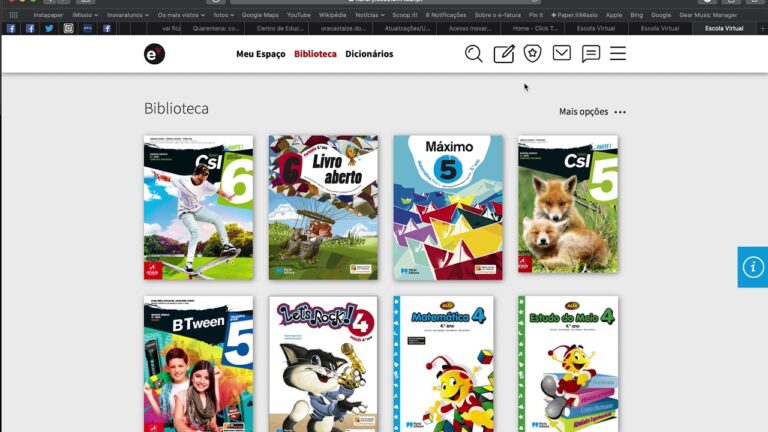The width and height of the screenshot is (768, 432).
Task: Open the YouTube bookmark
Action: (299, 15)
